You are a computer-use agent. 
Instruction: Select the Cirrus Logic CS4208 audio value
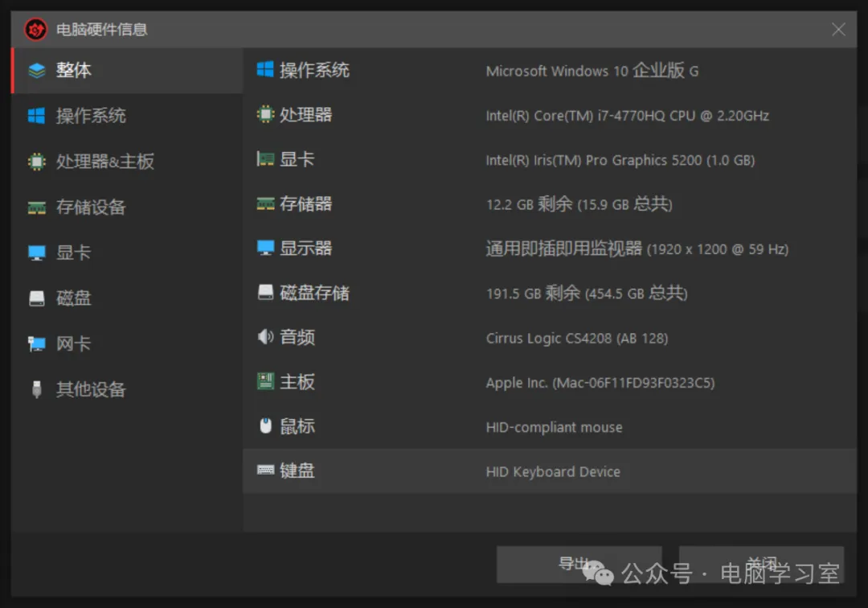tap(577, 338)
